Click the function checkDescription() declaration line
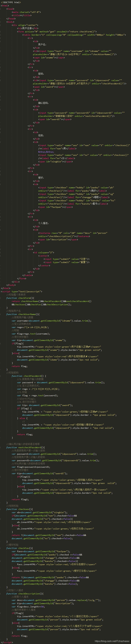 25,594
